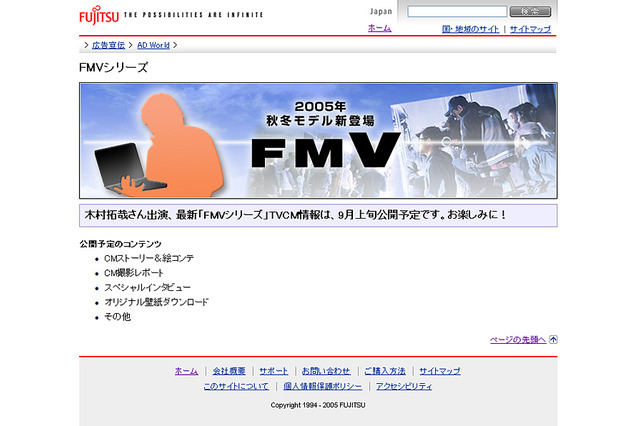Open the ホーム link in header
This screenshot has height=426, width=640.
380,28
